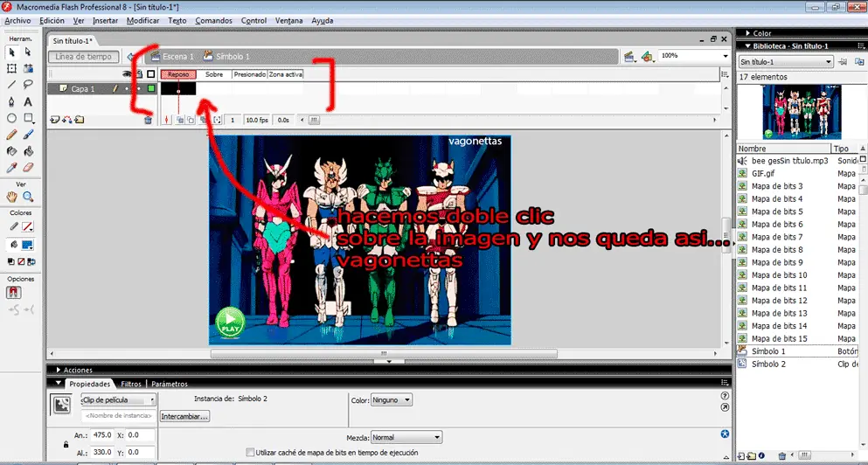868x465 pixels.
Task: Click the instance name input field
Action: (x=118, y=416)
